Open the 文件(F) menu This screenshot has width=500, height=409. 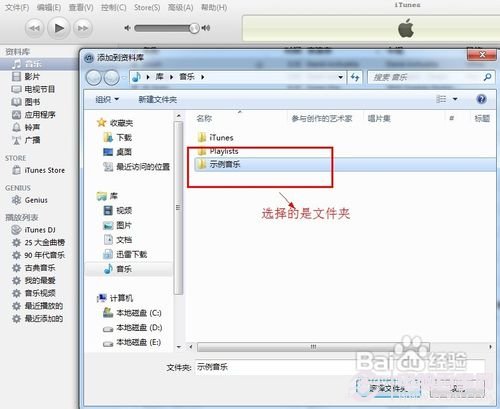click(x=17, y=7)
